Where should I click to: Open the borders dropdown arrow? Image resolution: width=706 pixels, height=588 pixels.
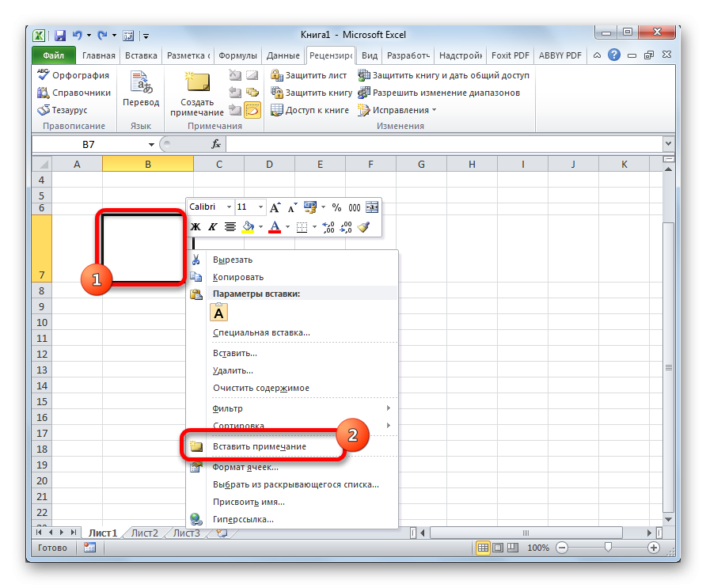tap(314, 227)
